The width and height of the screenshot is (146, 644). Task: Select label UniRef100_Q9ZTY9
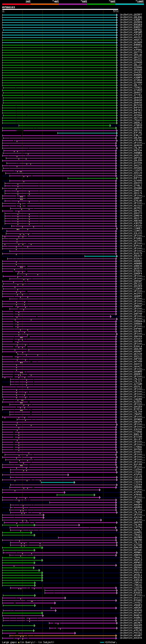coord(131,52)
